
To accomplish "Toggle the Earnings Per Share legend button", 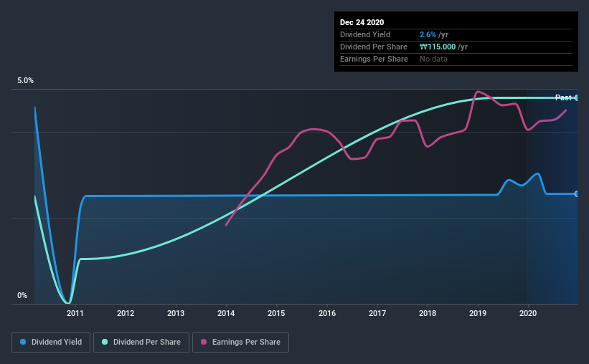I will pyautogui.click(x=240, y=343).
